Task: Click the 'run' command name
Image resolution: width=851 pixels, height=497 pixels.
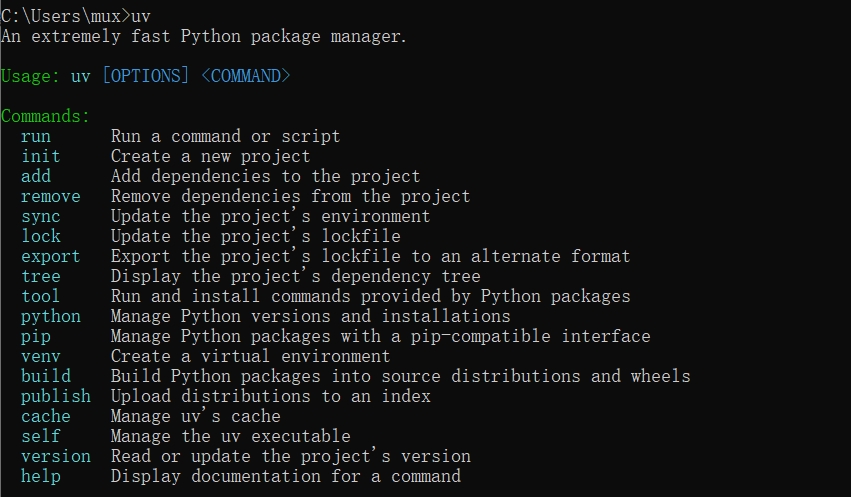Action: (x=36, y=136)
